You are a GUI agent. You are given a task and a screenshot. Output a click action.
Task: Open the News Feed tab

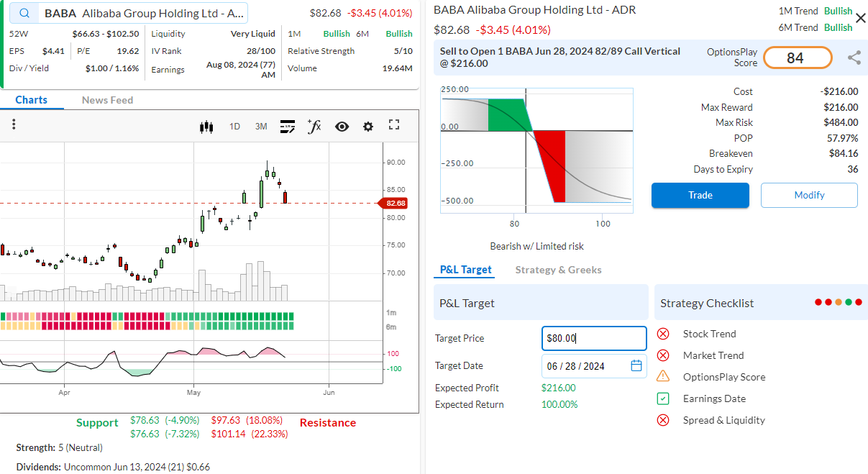click(x=107, y=100)
